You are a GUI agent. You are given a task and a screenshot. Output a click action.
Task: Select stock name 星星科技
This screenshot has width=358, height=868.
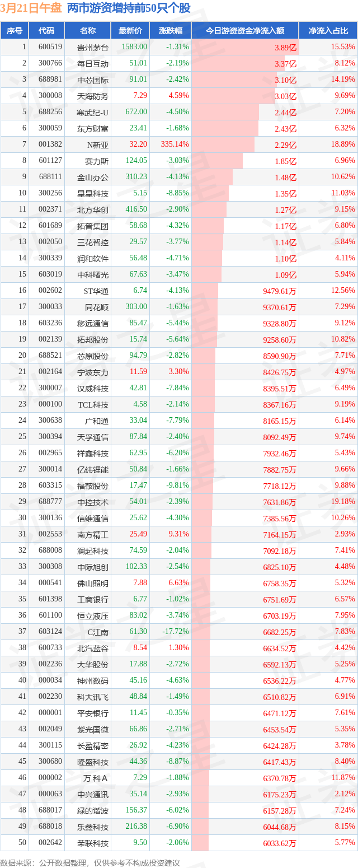[93, 194]
